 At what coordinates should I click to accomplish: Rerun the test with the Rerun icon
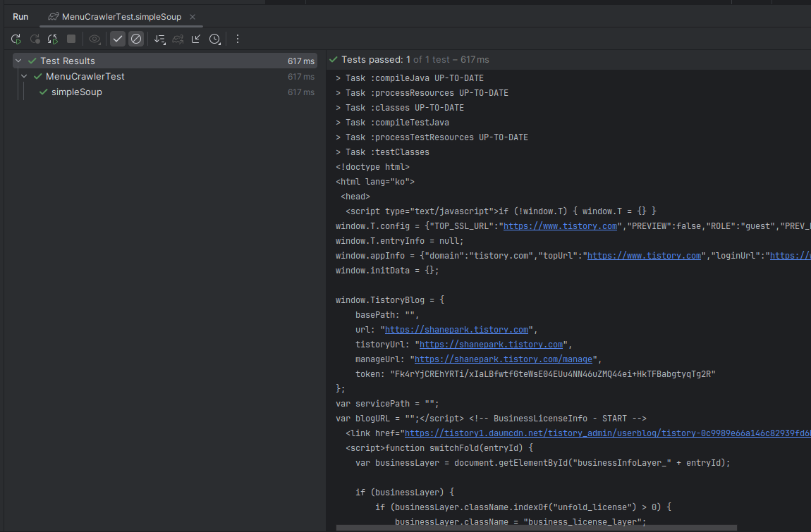click(16, 39)
